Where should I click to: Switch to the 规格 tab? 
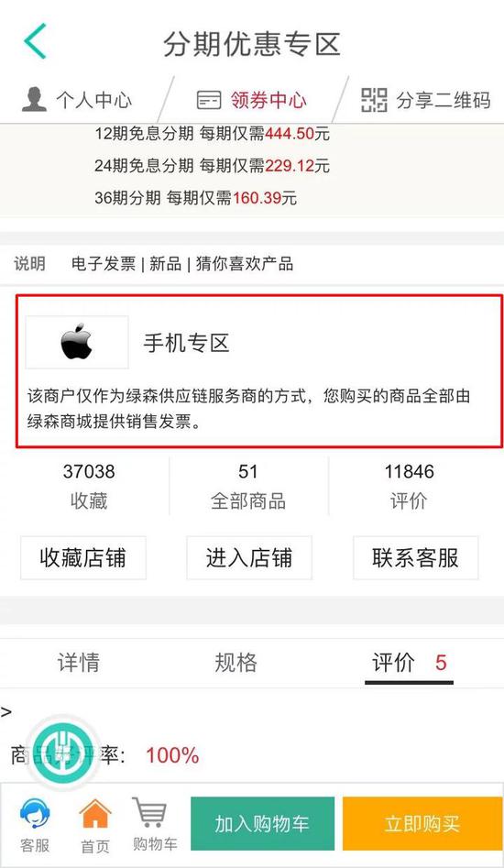pyautogui.click(x=236, y=662)
